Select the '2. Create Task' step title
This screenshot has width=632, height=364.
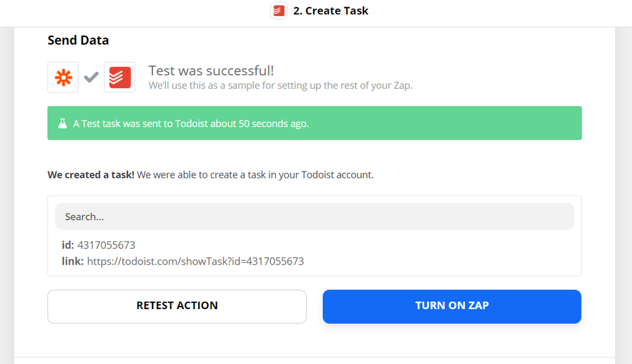pyautogui.click(x=331, y=10)
